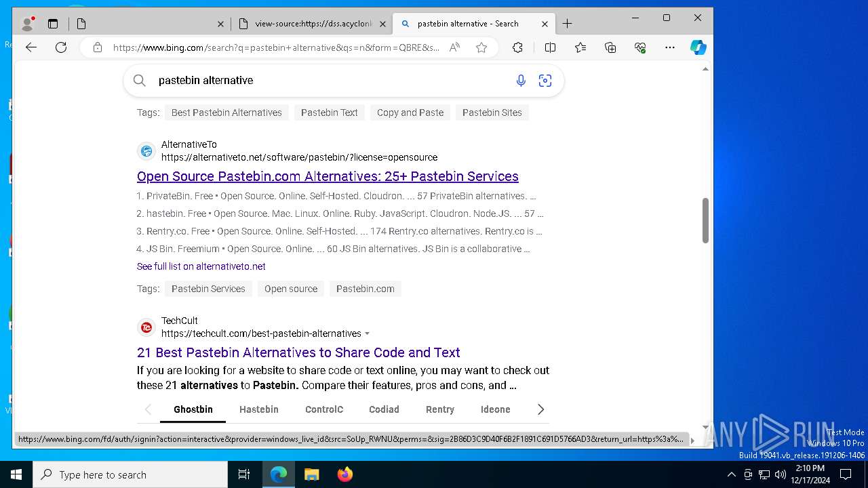Open the Extensions puzzle icon
Screen dimensions: 868x488
click(x=517, y=47)
